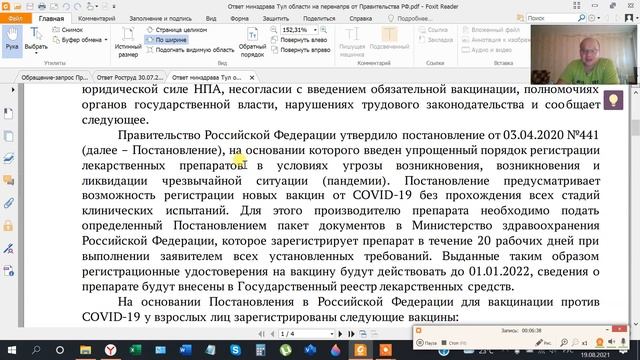Switch to Заполнение и подпись tab
640x360 pixels.
pyautogui.click(x=160, y=18)
